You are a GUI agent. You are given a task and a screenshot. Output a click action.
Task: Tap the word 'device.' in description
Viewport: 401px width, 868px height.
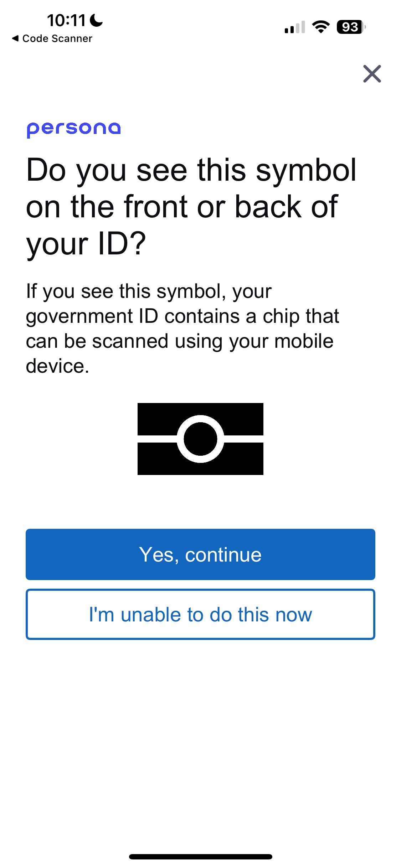[x=57, y=366]
